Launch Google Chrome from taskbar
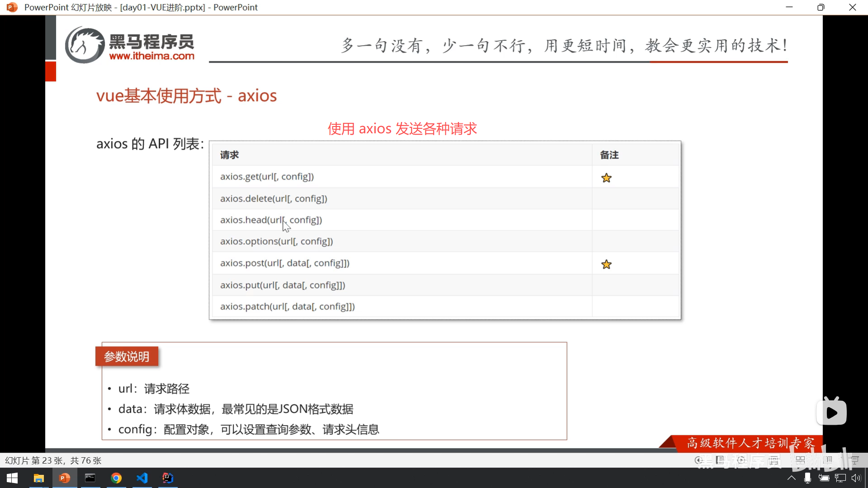 point(116,478)
